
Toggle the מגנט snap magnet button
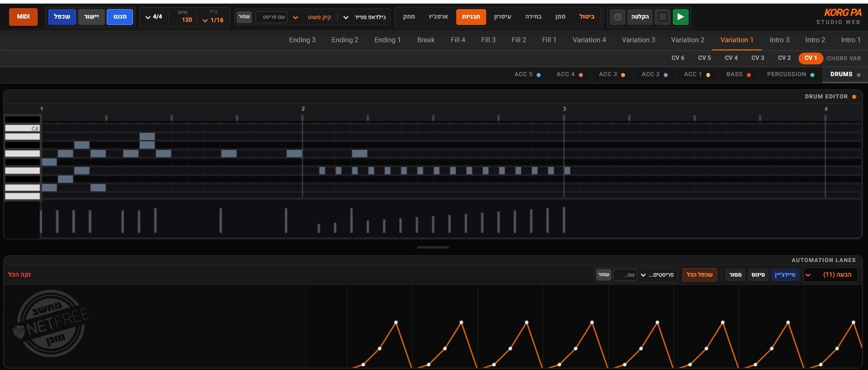tap(120, 17)
